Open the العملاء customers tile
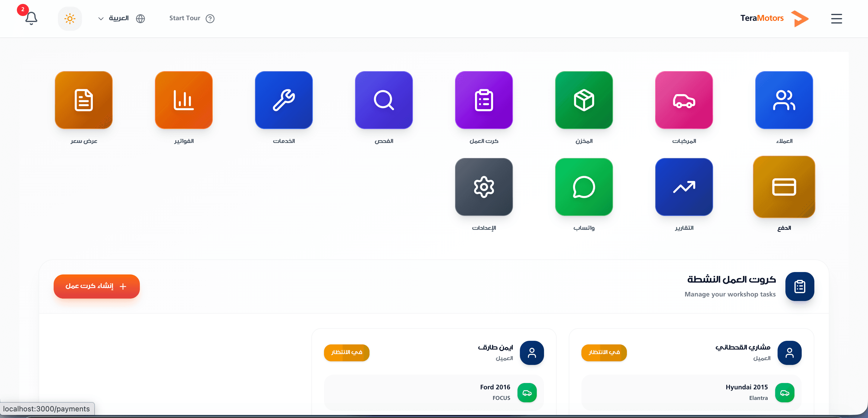Image resolution: width=868 pixels, height=418 pixels. point(784,100)
